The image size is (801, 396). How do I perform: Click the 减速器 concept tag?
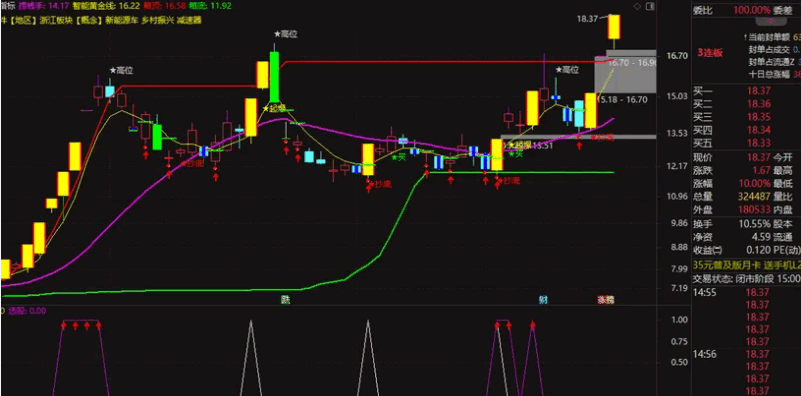pos(190,20)
